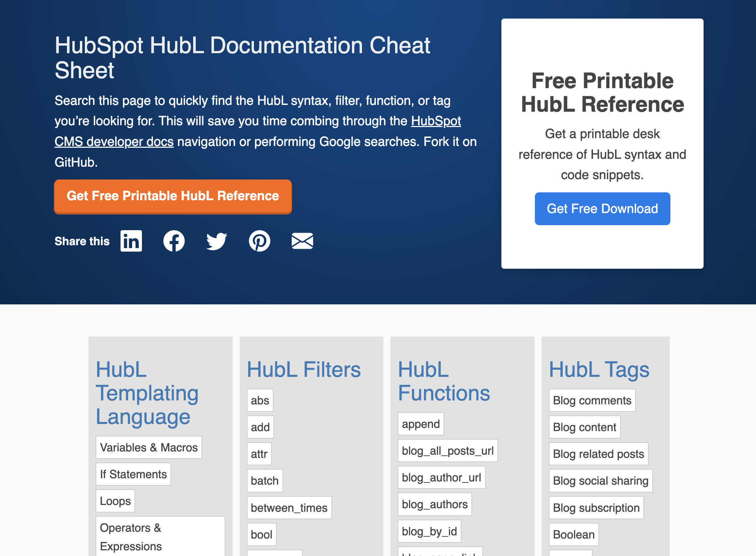Expand the Loops section
The width and height of the screenshot is (756, 556).
click(116, 501)
